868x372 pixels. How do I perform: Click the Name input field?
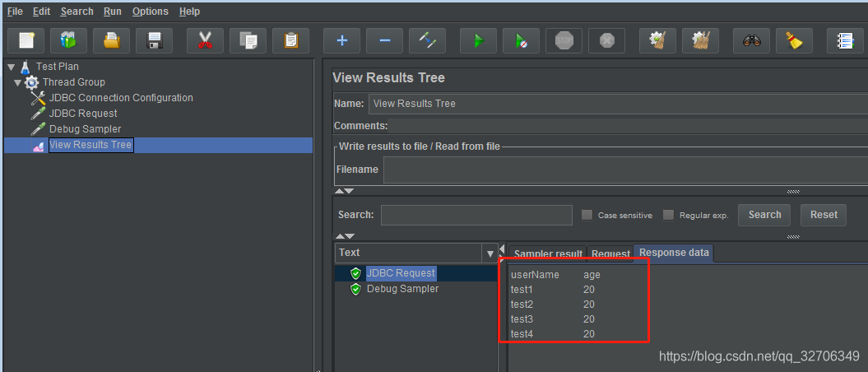coord(618,104)
